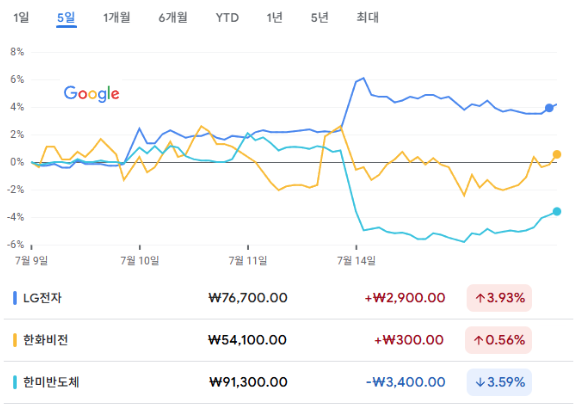
Task: Click the yellow 한화비전 end-point dot
Action: (557, 154)
